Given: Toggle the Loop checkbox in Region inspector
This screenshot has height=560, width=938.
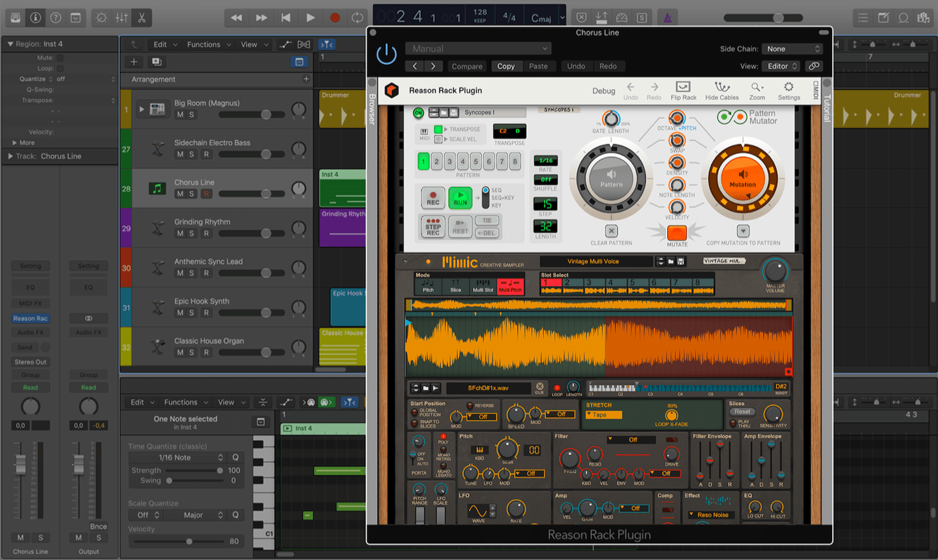Looking at the screenshot, I should point(60,68).
